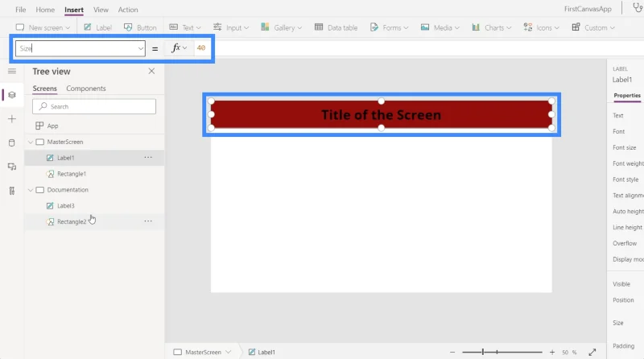Open Tree view layers icon in sidebar

tap(12, 95)
